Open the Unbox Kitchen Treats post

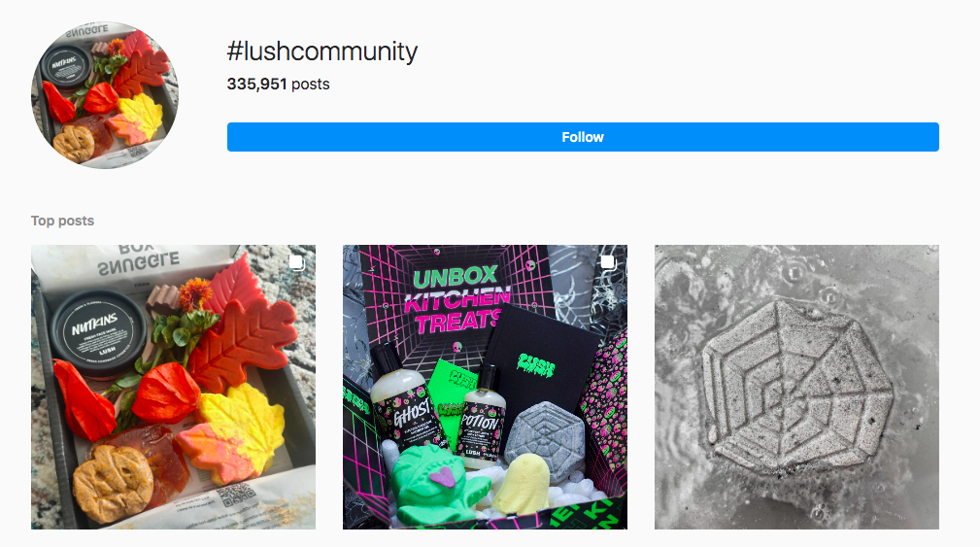point(485,387)
